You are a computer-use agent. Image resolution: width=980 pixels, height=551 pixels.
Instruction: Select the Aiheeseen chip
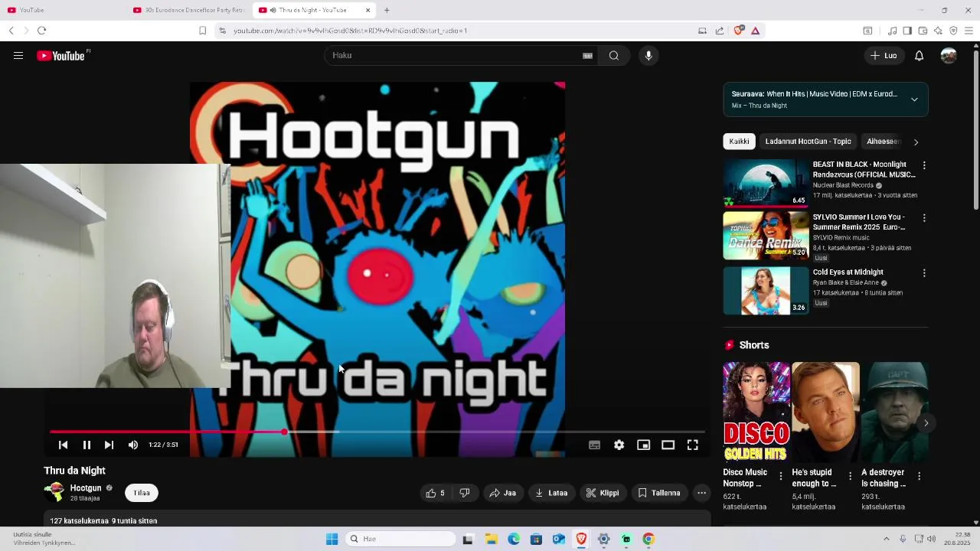tap(883, 142)
